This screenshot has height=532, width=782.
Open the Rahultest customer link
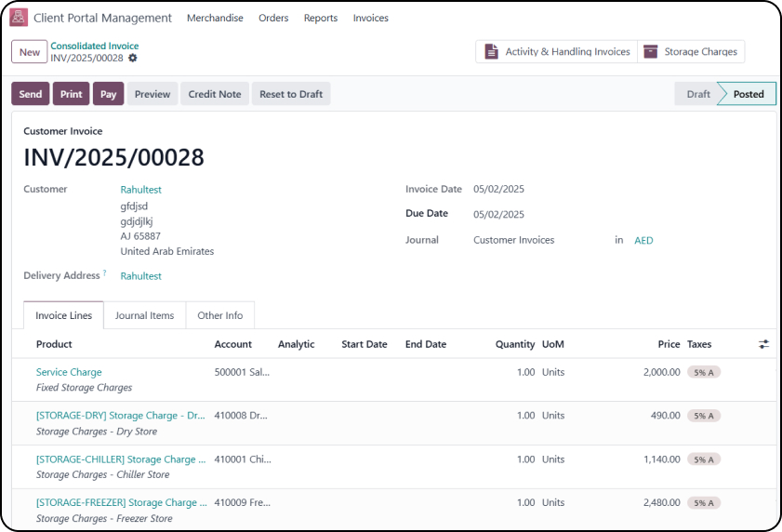pyautogui.click(x=140, y=190)
